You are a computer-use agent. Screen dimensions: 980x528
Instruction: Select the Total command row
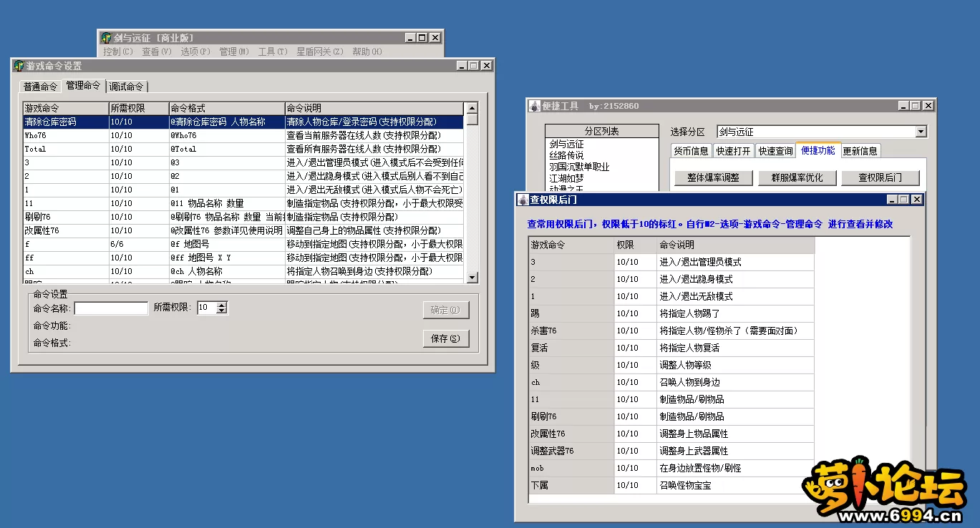click(243, 150)
